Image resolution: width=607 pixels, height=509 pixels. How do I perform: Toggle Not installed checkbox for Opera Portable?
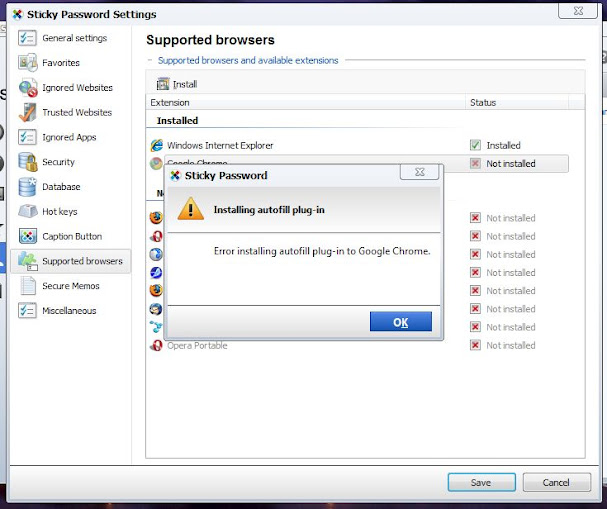click(475, 345)
